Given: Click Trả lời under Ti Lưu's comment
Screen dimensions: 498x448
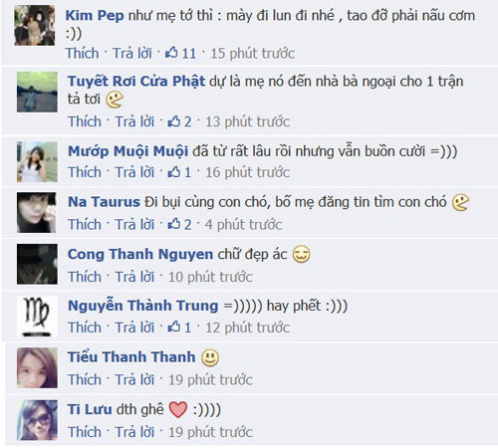Looking at the screenshot, I should tap(134, 432).
